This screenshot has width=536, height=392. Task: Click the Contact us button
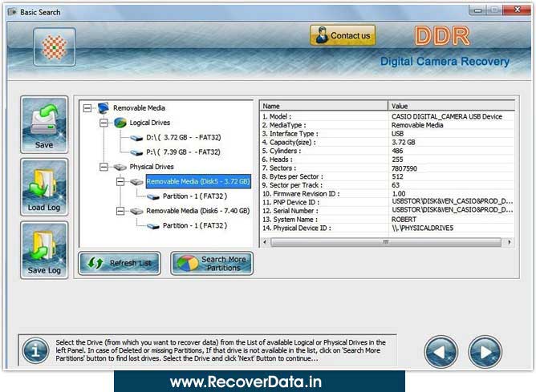[x=343, y=35]
